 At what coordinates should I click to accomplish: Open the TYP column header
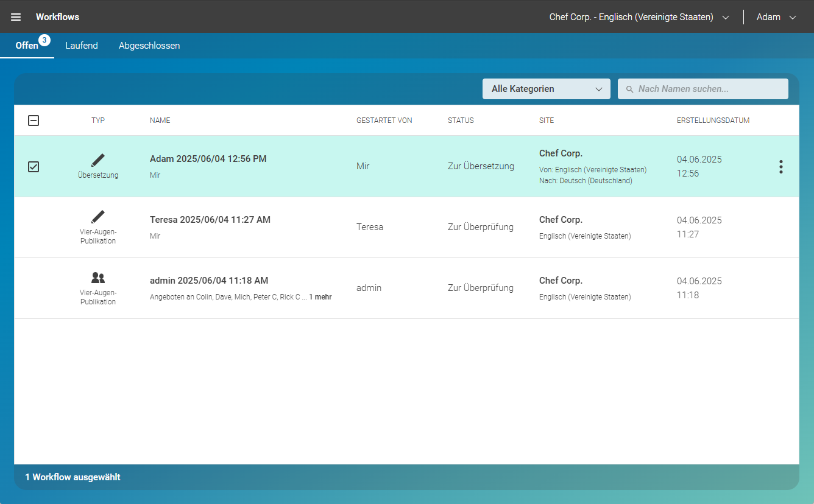pyautogui.click(x=97, y=120)
